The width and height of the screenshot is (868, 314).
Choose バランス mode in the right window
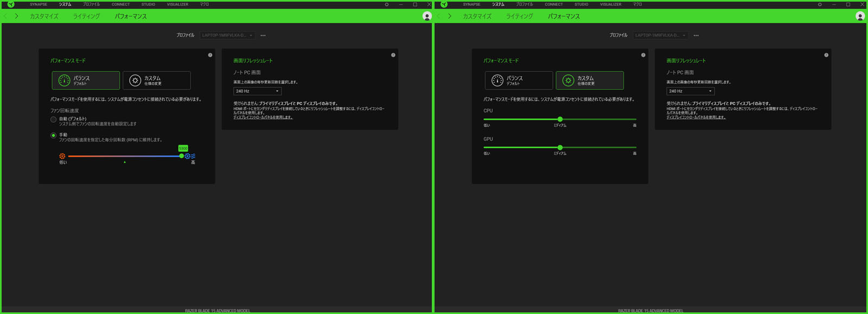[x=519, y=80]
